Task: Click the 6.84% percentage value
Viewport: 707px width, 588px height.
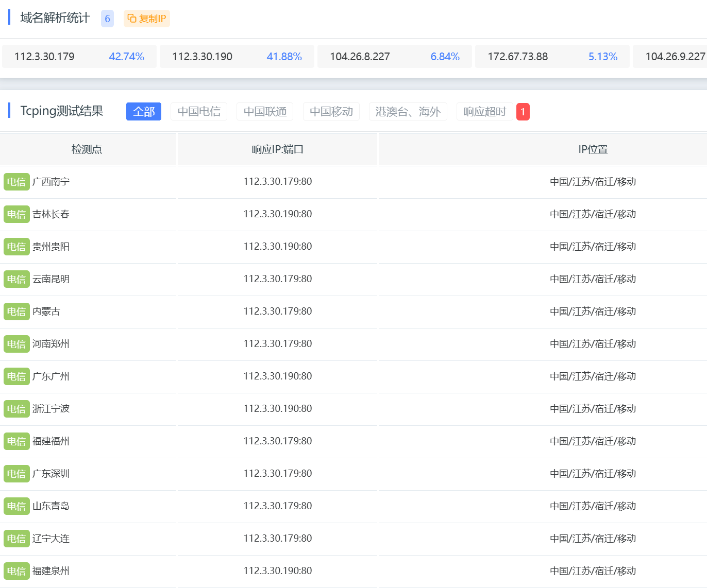Action: pyautogui.click(x=445, y=57)
